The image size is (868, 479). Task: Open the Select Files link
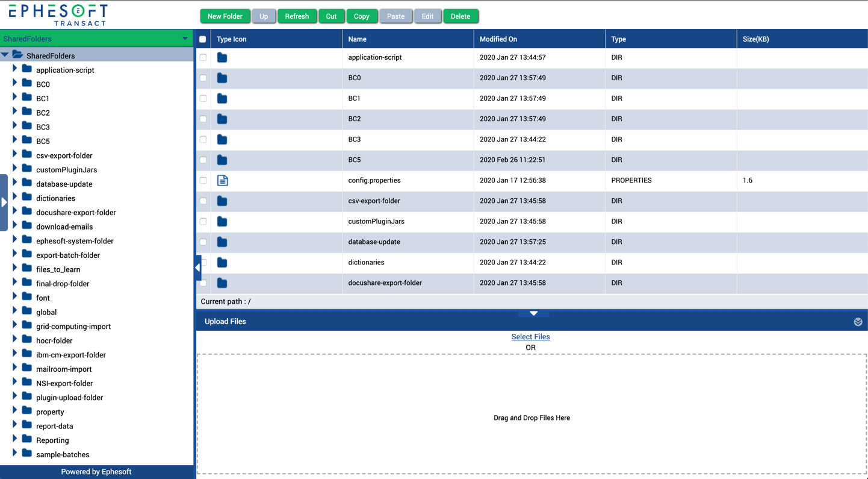click(x=530, y=337)
